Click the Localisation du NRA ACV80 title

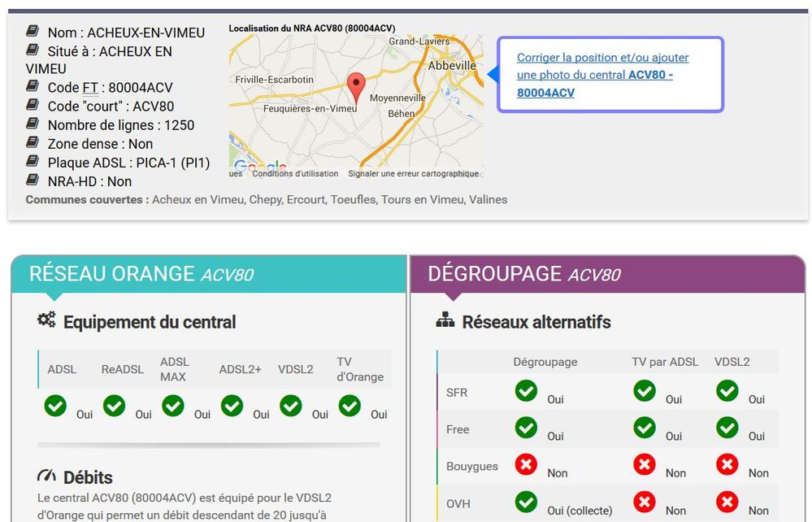click(x=312, y=28)
